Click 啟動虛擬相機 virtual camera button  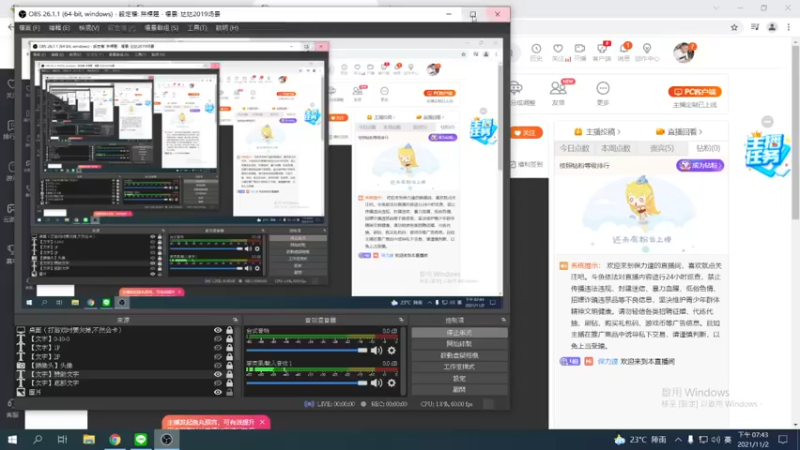(x=459, y=356)
